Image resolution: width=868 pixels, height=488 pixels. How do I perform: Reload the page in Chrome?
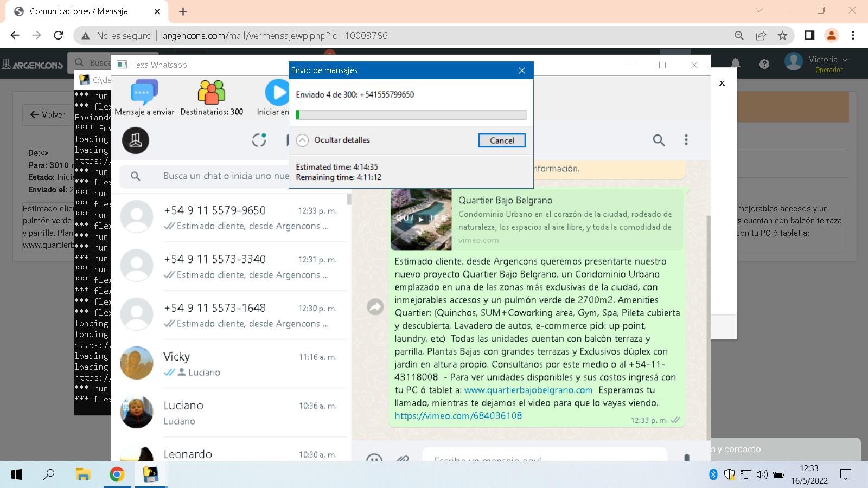(59, 35)
